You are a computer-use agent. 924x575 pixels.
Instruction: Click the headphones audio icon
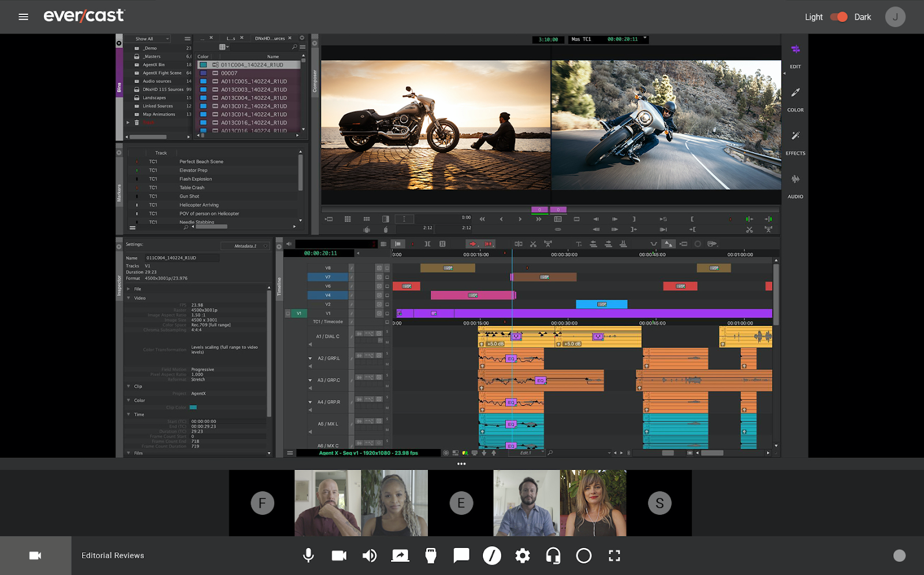click(553, 555)
